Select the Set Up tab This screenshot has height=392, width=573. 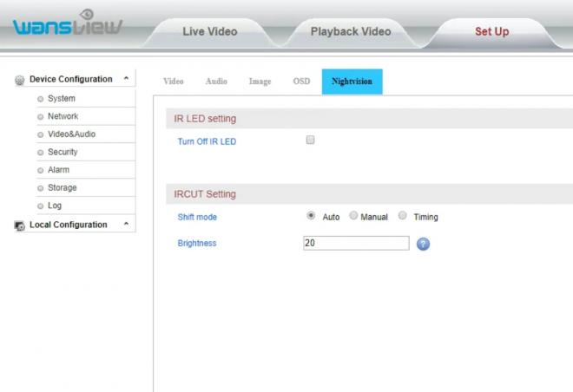tap(492, 32)
